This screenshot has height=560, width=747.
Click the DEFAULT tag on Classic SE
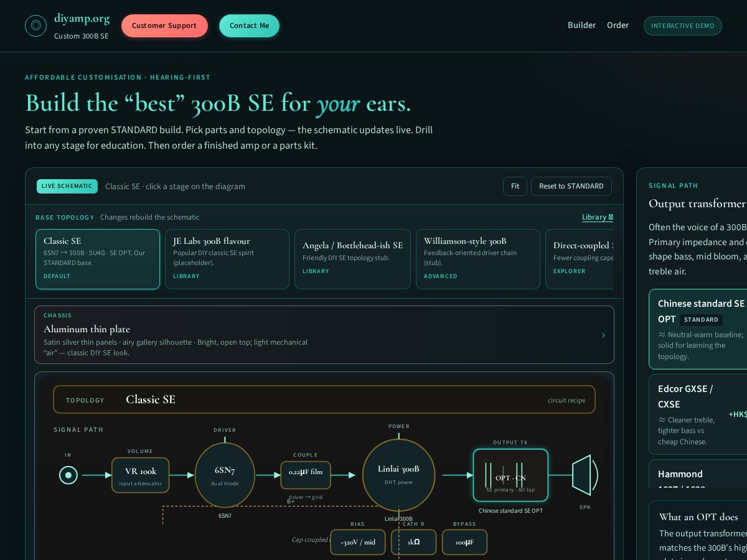(57, 276)
